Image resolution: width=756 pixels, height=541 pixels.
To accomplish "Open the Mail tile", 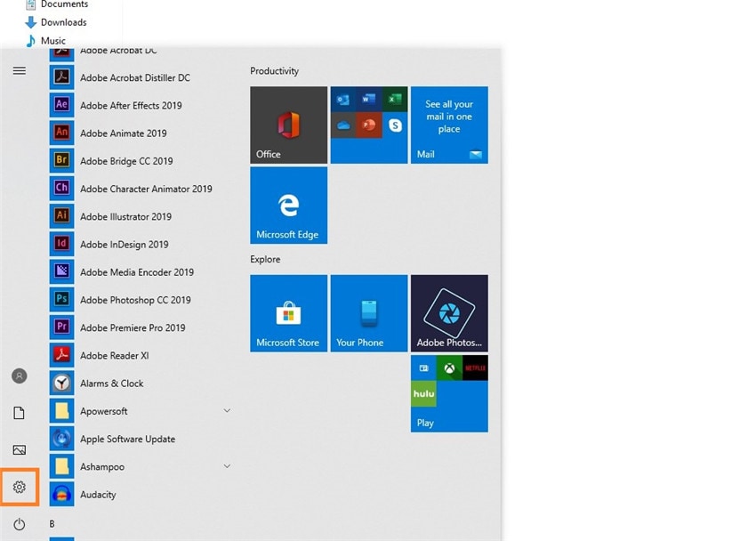I will [x=449, y=125].
